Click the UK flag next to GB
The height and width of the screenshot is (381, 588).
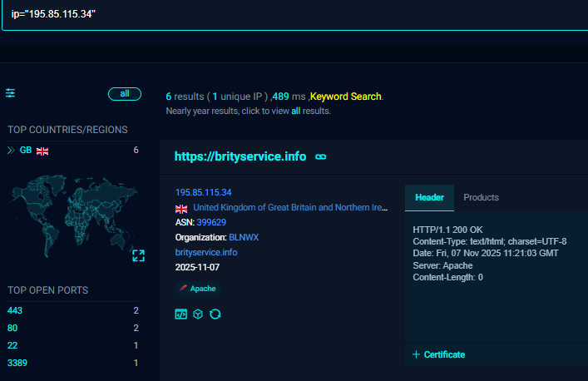pos(42,151)
